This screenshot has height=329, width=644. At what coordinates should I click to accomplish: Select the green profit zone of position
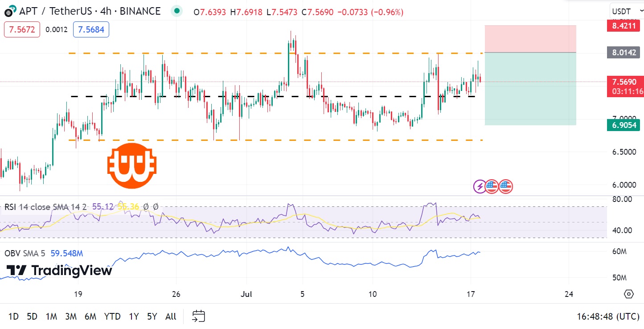pyautogui.click(x=530, y=89)
